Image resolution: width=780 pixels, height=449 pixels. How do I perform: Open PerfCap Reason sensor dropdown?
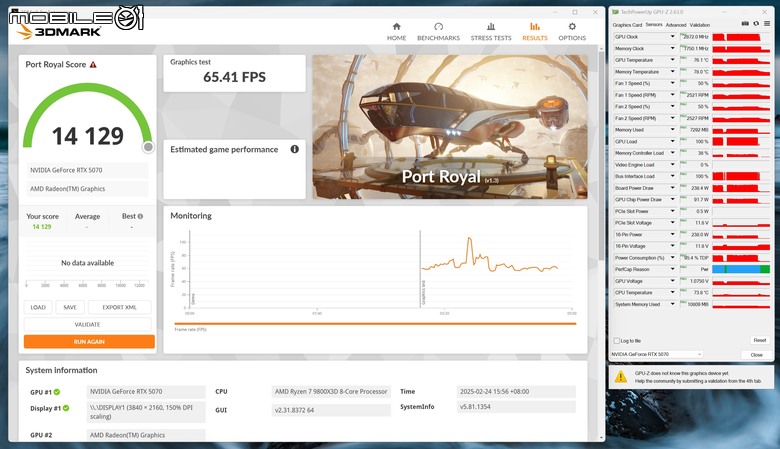[x=673, y=269]
